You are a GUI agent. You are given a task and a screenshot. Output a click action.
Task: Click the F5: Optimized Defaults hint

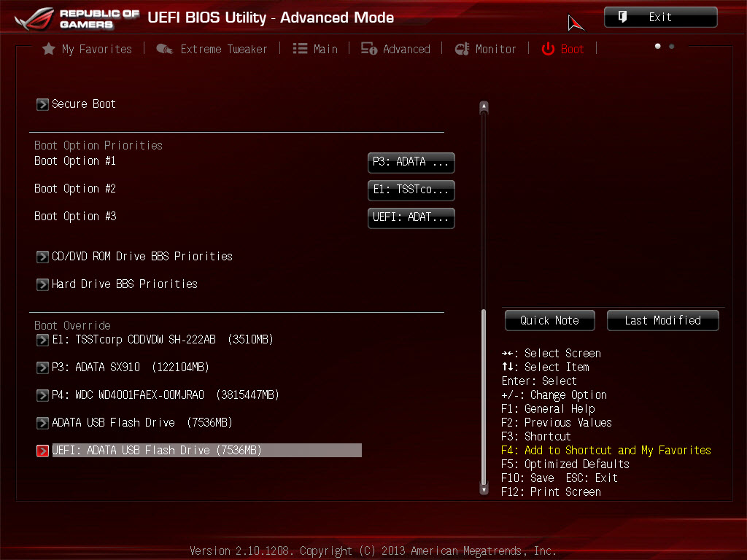click(x=565, y=464)
